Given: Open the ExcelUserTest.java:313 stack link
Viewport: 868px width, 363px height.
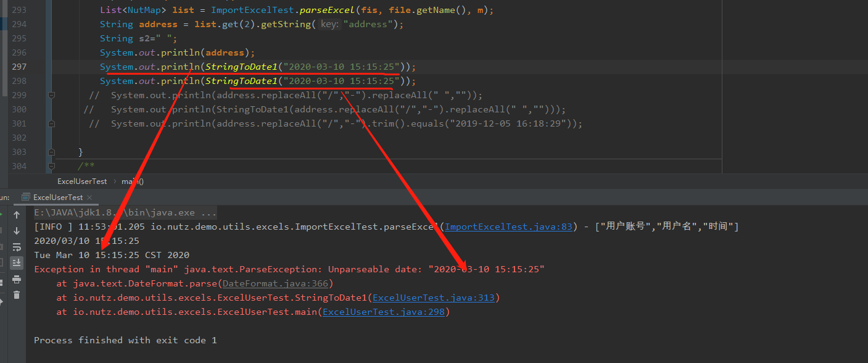Looking at the screenshot, I should click(x=434, y=298).
